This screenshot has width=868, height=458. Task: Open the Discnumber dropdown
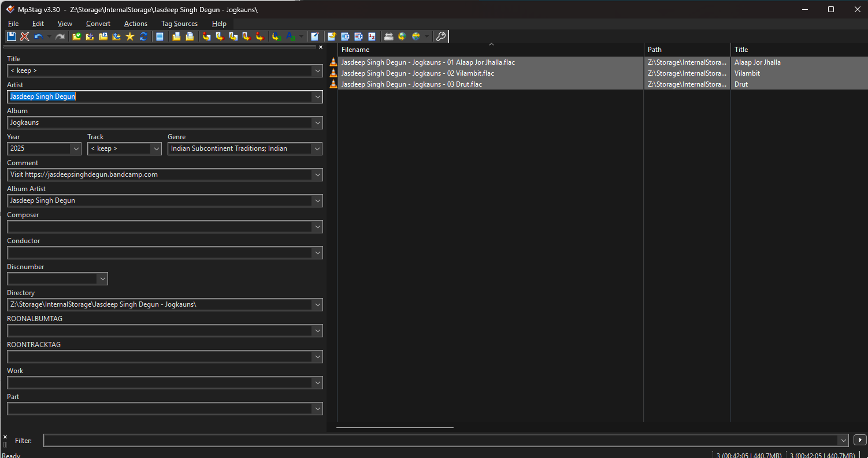click(102, 279)
